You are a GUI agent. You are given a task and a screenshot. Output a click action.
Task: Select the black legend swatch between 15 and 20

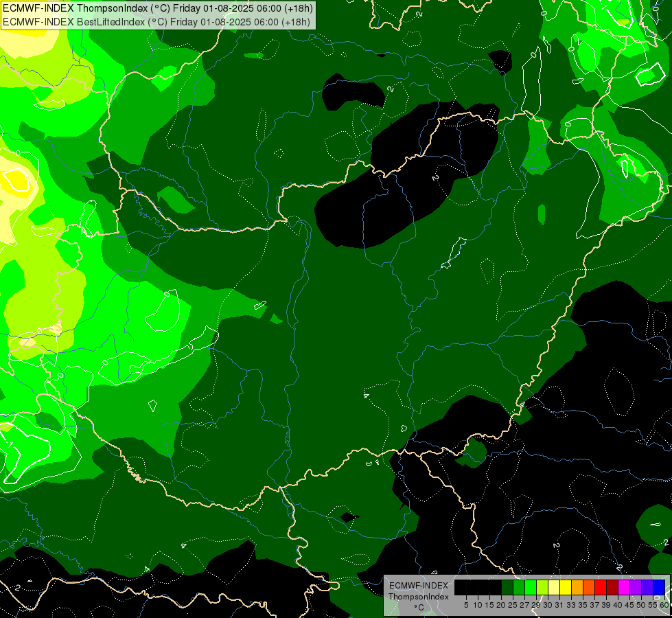coord(496,588)
